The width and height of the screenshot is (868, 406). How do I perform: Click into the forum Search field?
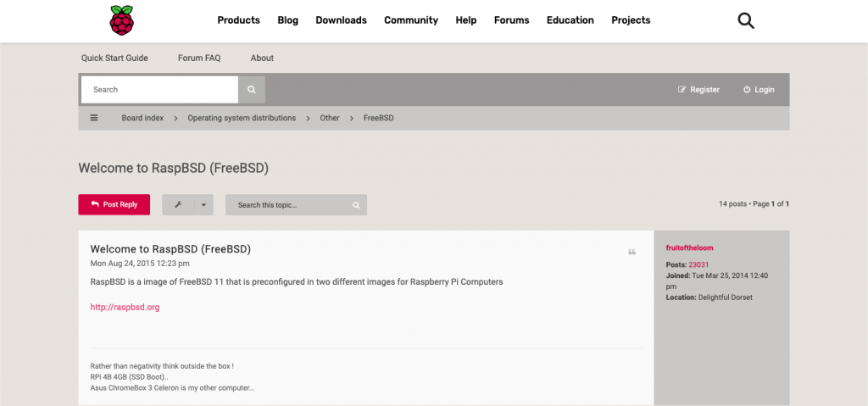[160, 90]
